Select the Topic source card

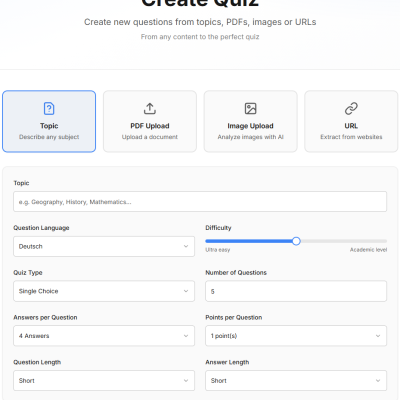tap(49, 121)
